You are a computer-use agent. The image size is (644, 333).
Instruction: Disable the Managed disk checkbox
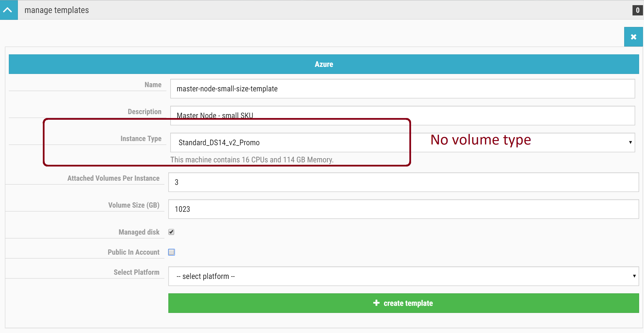pos(171,232)
